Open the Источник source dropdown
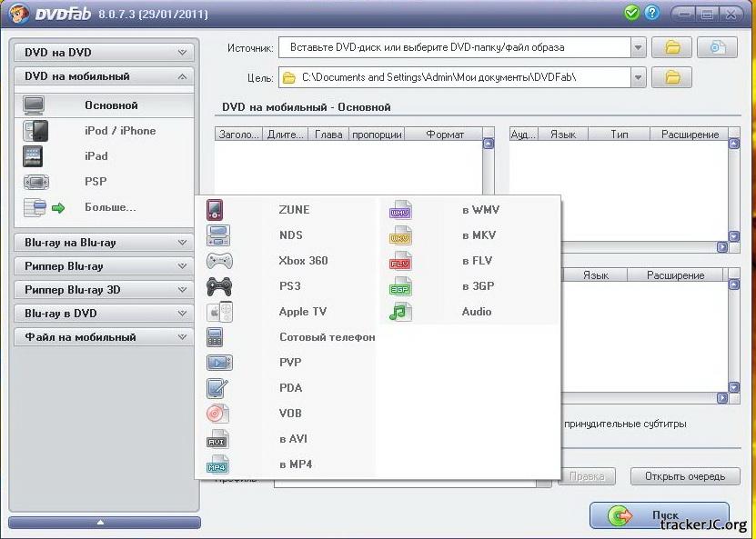Image resolution: width=756 pixels, height=539 pixels. (638, 47)
